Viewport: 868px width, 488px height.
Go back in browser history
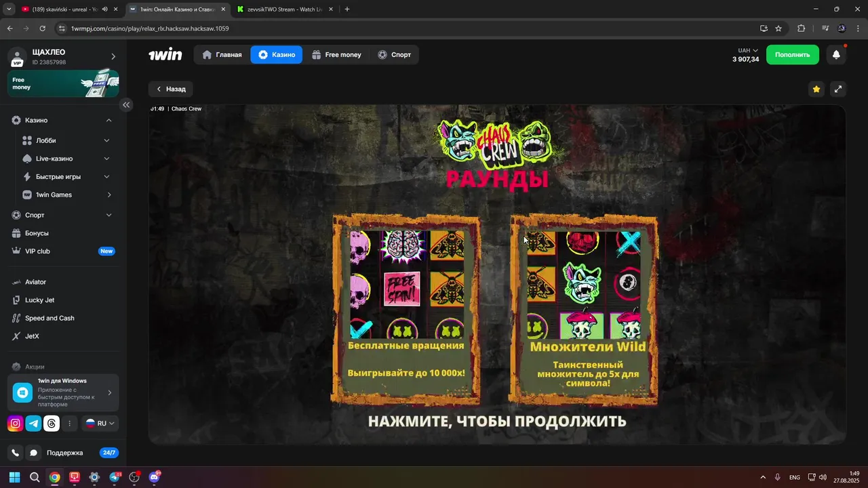point(9,28)
